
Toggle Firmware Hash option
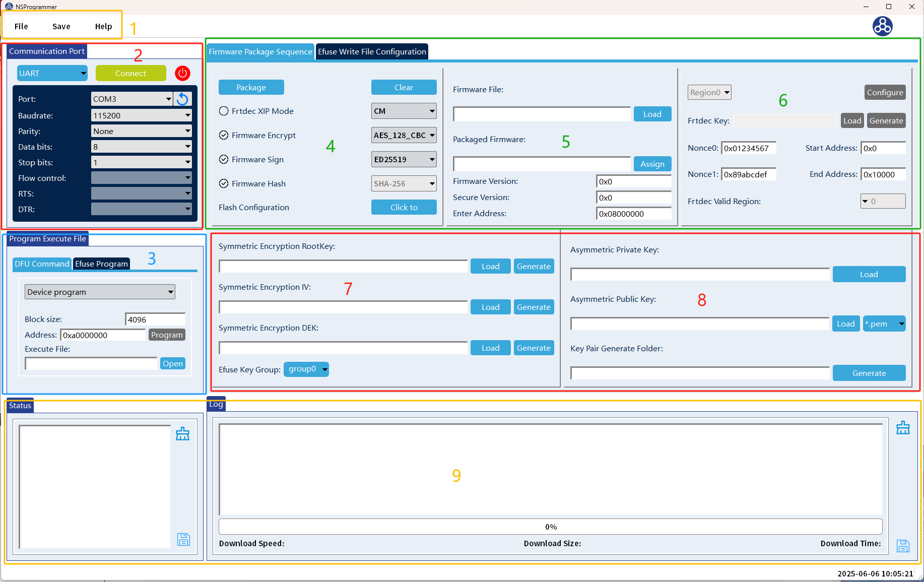coord(224,183)
